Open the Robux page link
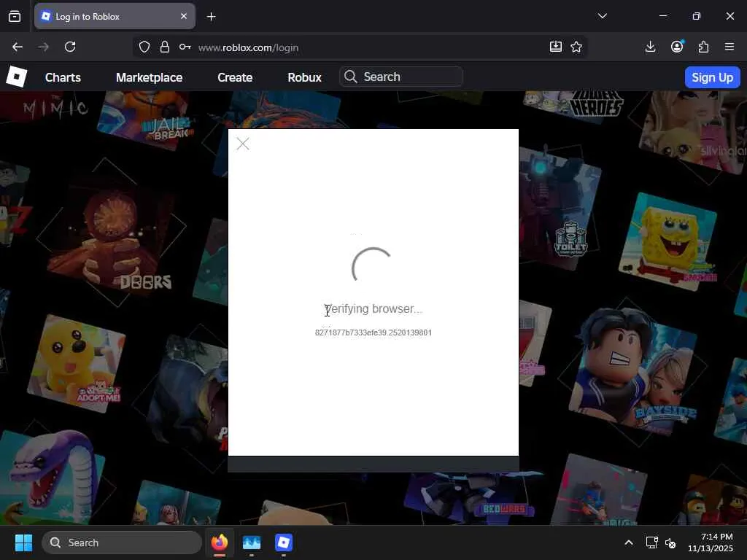Image resolution: width=747 pixels, height=560 pixels. point(304,77)
